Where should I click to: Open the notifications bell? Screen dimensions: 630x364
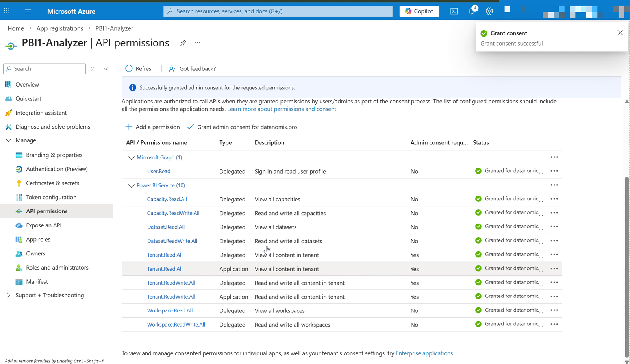(x=472, y=11)
